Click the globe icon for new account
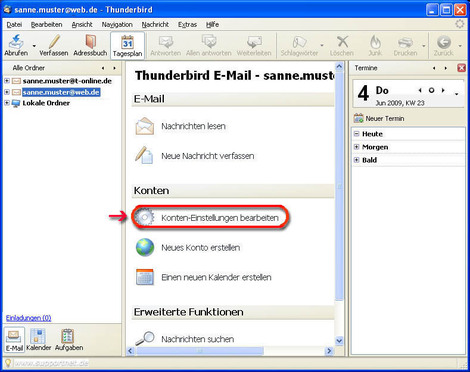 coord(145,247)
